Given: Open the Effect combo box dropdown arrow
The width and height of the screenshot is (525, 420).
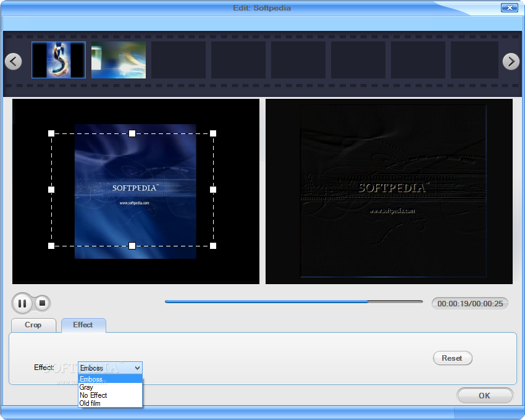Looking at the screenshot, I should (137, 368).
